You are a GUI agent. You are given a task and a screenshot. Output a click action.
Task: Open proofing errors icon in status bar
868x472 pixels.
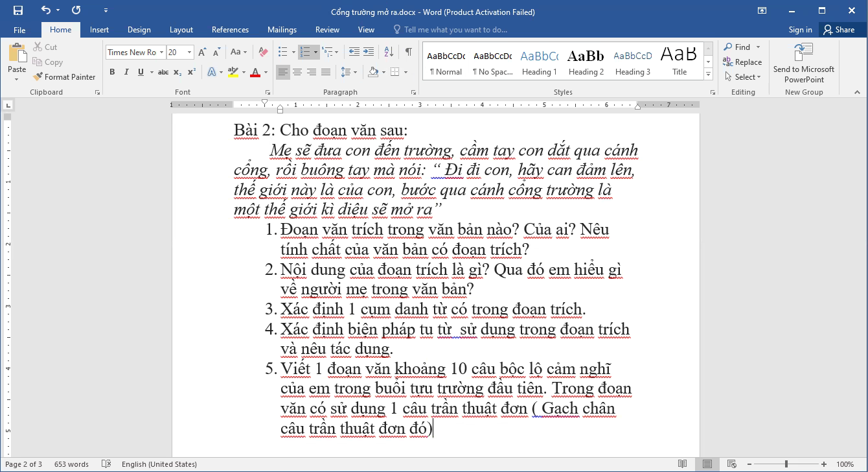point(106,464)
